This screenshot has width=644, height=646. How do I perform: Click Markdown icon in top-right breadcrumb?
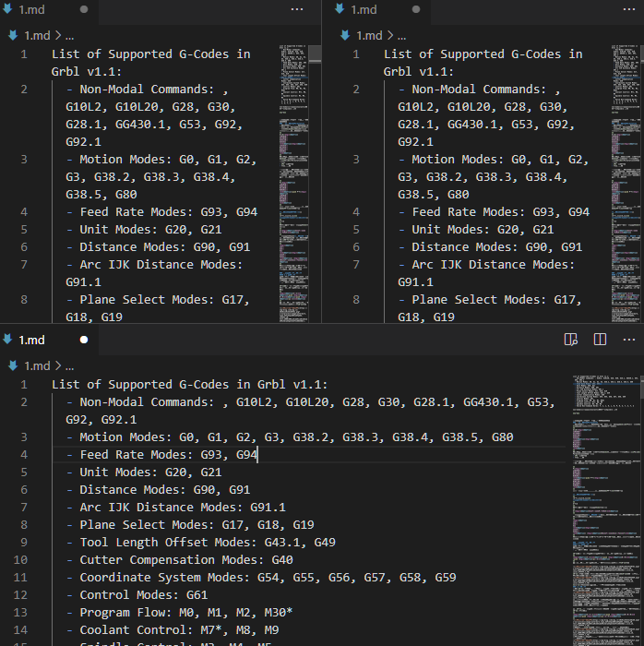pyautogui.click(x=345, y=36)
